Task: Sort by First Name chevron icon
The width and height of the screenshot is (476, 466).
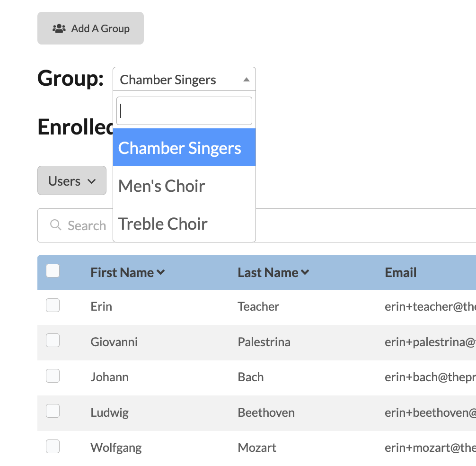Action: coord(161,272)
